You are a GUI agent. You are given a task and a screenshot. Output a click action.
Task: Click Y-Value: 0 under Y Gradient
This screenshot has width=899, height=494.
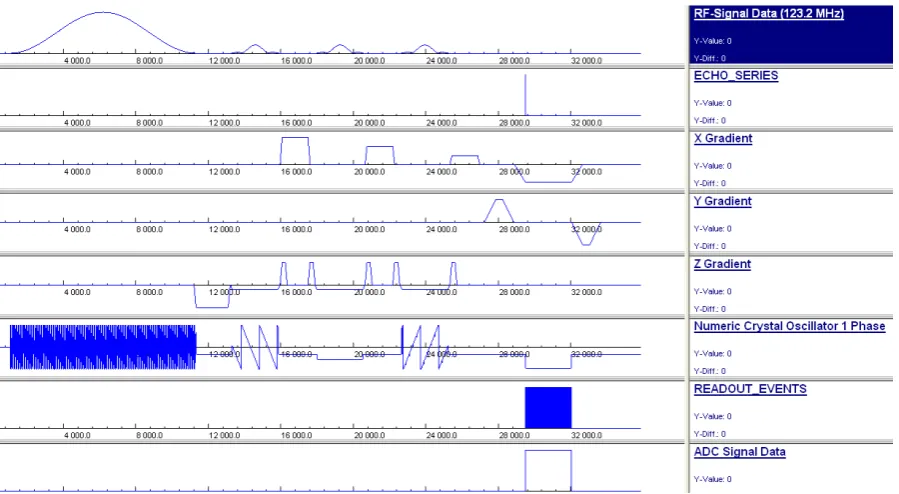pyautogui.click(x=713, y=229)
